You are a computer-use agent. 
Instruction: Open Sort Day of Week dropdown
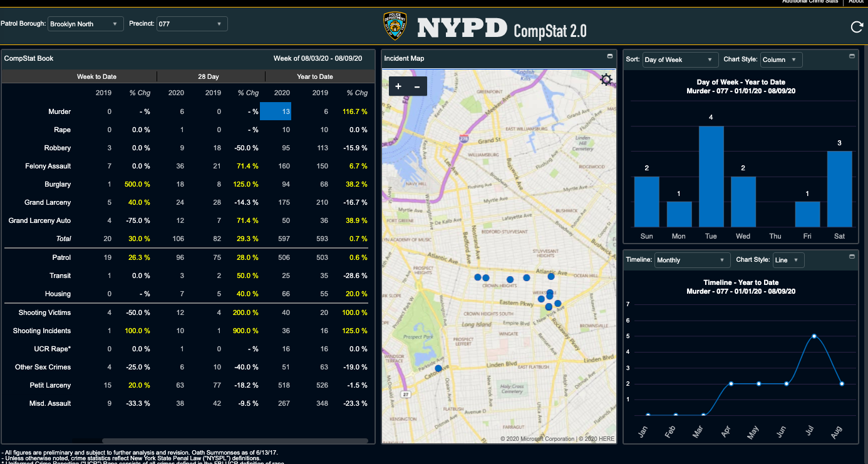tap(680, 59)
